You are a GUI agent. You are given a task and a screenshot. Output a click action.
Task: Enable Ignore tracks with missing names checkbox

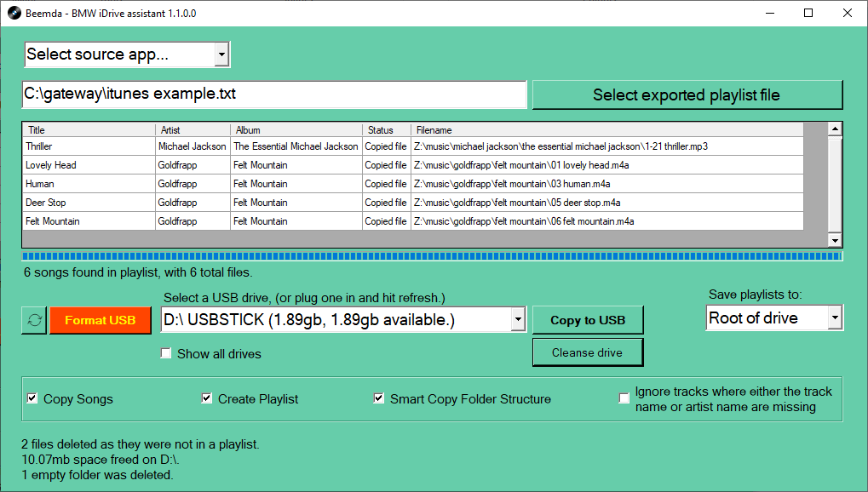(624, 398)
